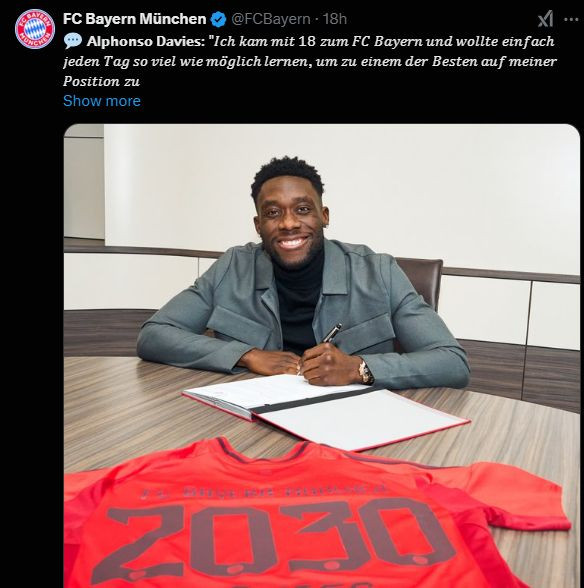Open the @FCBayern handle link
The width and height of the screenshot is (584, 588).
(270, 19)
